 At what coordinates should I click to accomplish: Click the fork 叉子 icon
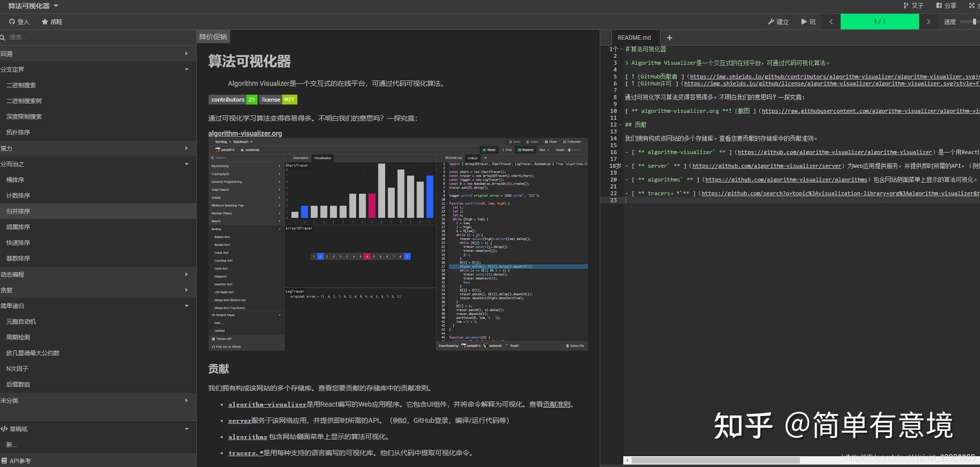[906, 5]
